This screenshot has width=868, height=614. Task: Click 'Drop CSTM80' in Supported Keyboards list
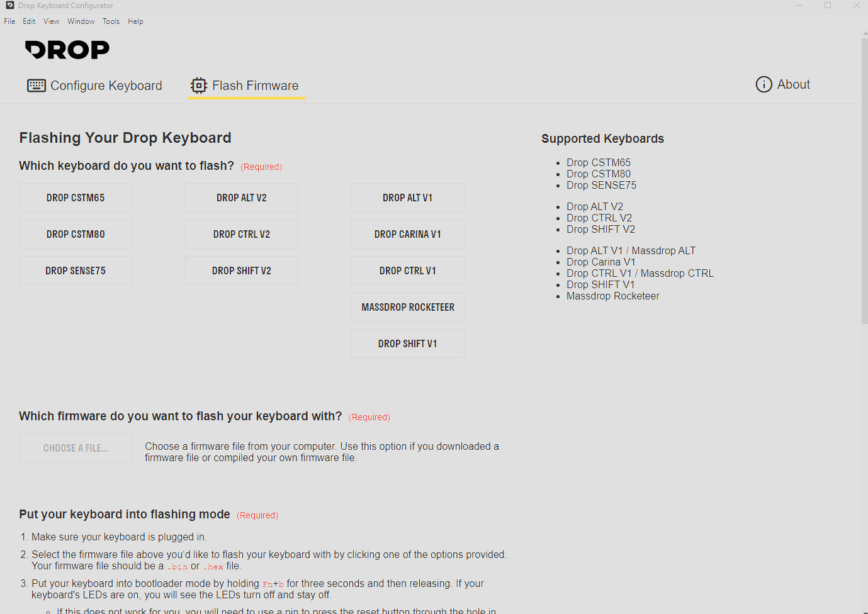599,174
